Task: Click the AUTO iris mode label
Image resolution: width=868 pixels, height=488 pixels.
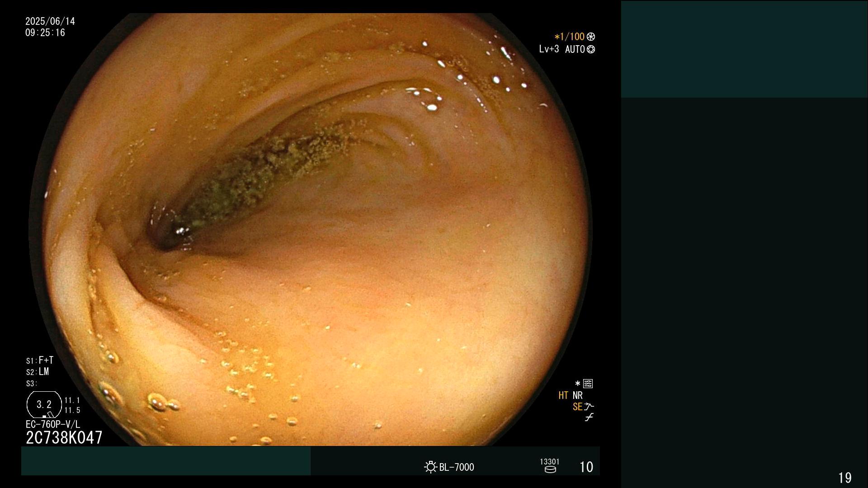Action: tap(575, 49)
